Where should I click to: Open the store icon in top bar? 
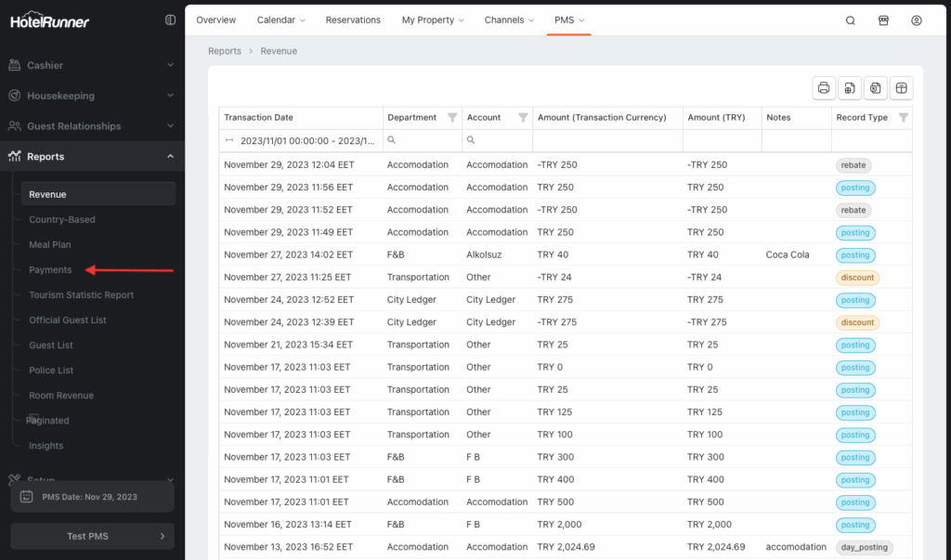point(883,20)
